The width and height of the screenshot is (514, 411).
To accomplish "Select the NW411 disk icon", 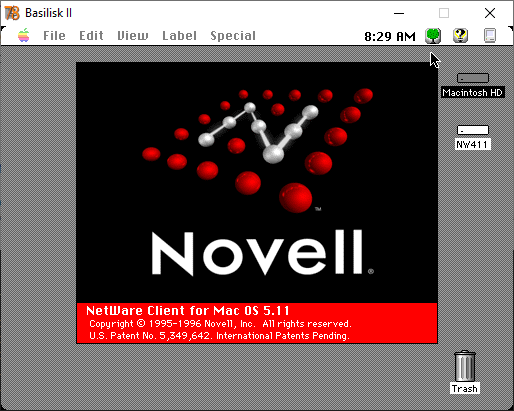I will click(473, 130).
